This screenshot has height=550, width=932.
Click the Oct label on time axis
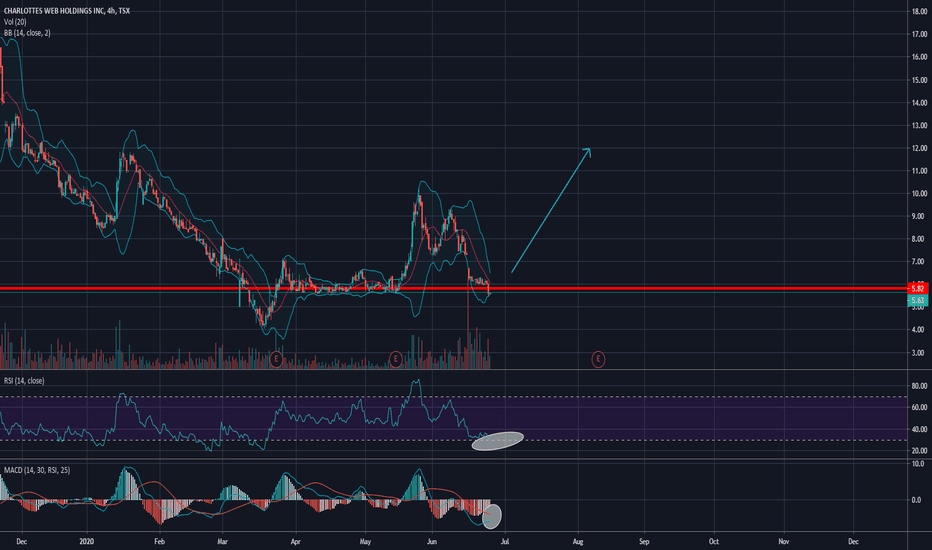coord(714,542)
